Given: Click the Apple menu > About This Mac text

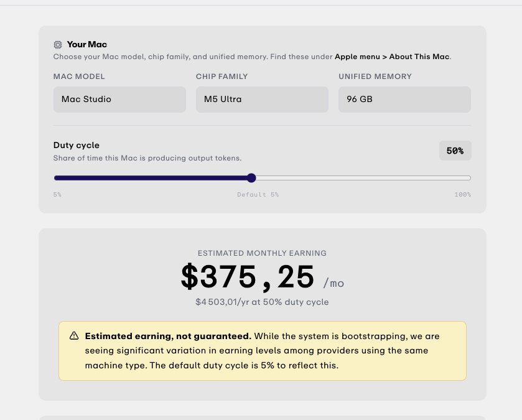Looking at the screenshot, I should 392,57.
